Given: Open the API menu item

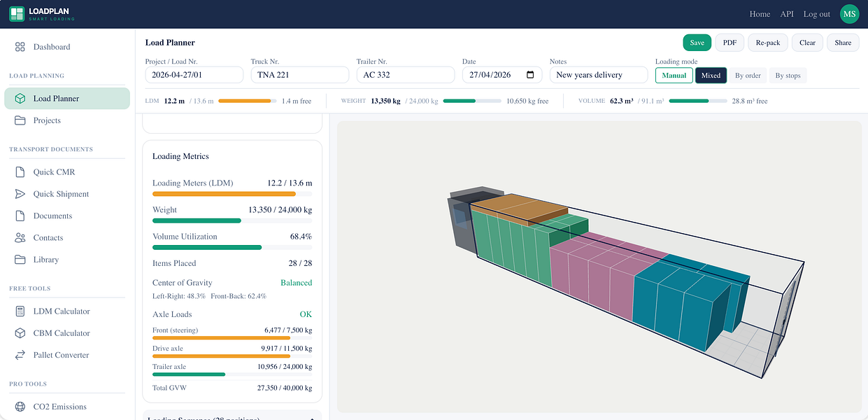Looking at the screenshot, I should 787,14.
